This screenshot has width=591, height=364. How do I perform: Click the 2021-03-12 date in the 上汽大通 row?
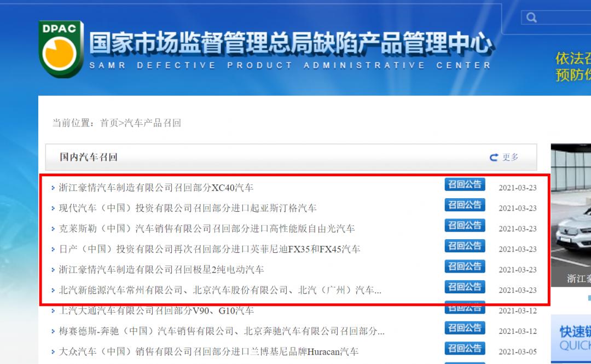click(518, 311)
